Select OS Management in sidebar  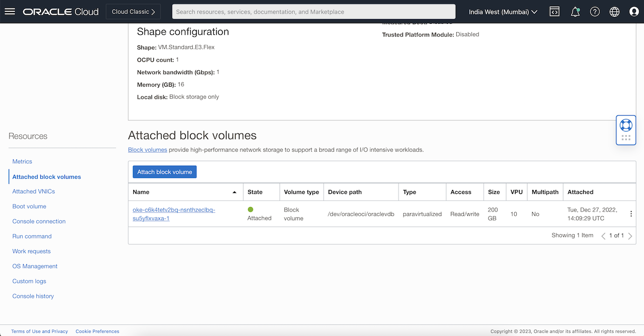point(35,266)
